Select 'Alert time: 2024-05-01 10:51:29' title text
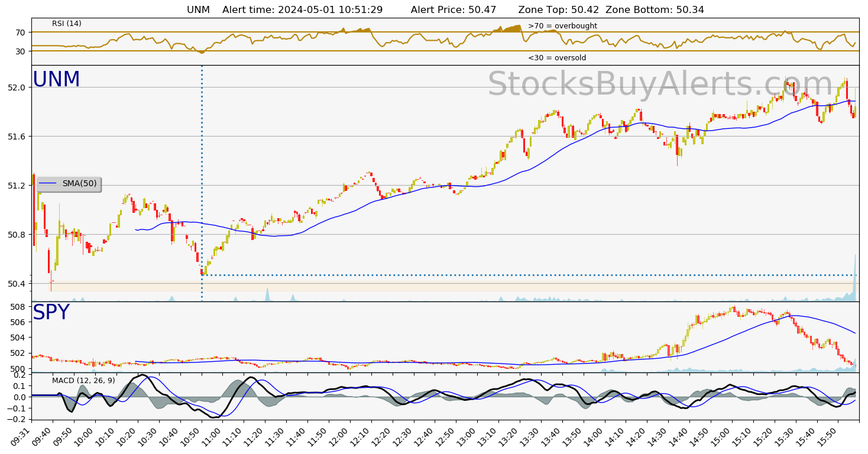Viewport: 868px width, 454px height. pyautogui.click(x=302, y=10)
